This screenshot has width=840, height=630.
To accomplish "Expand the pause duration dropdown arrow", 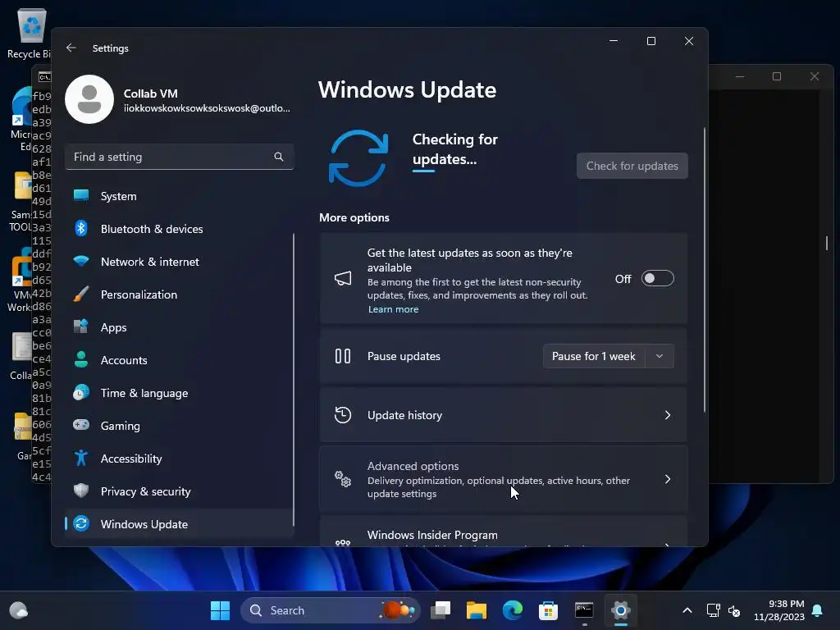I will tap(660, 356).
